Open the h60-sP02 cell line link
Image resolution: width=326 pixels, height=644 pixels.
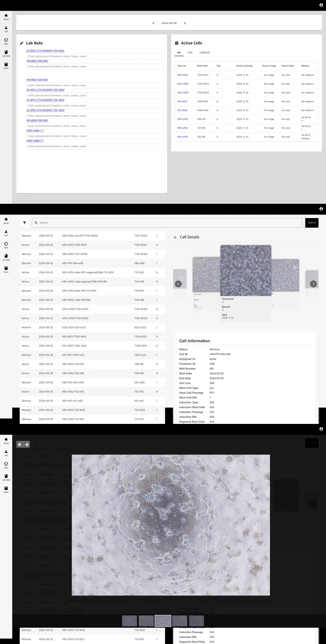(x=183, y=137)
